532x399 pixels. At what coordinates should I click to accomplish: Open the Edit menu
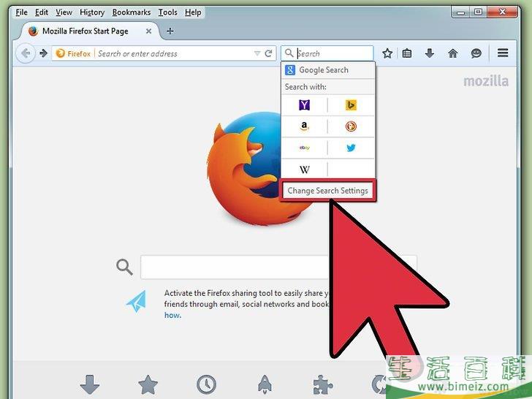42,12
